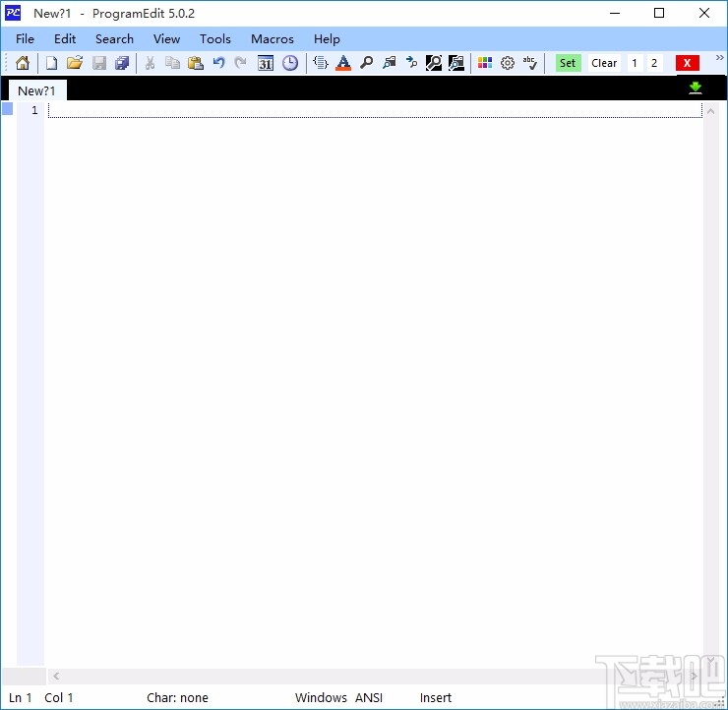Click the black replace-in-files icon
728x710 pixels.
456,63
